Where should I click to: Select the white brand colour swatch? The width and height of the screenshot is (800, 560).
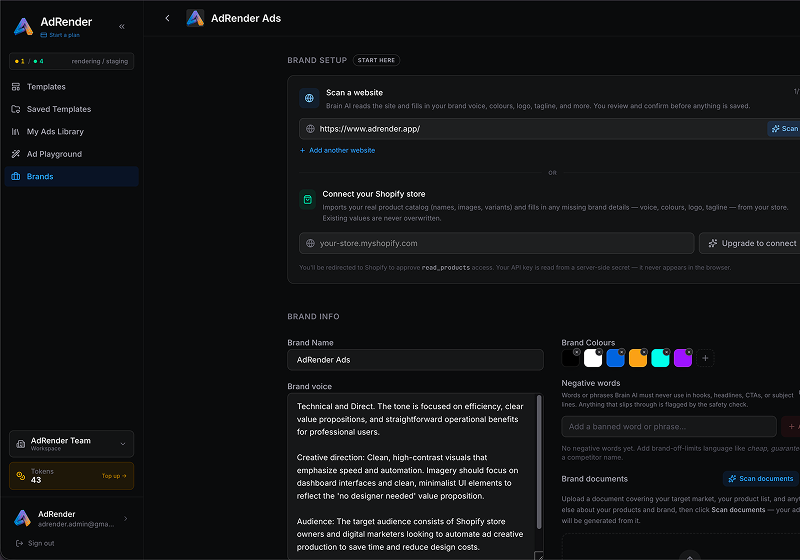tap(593, 359)
